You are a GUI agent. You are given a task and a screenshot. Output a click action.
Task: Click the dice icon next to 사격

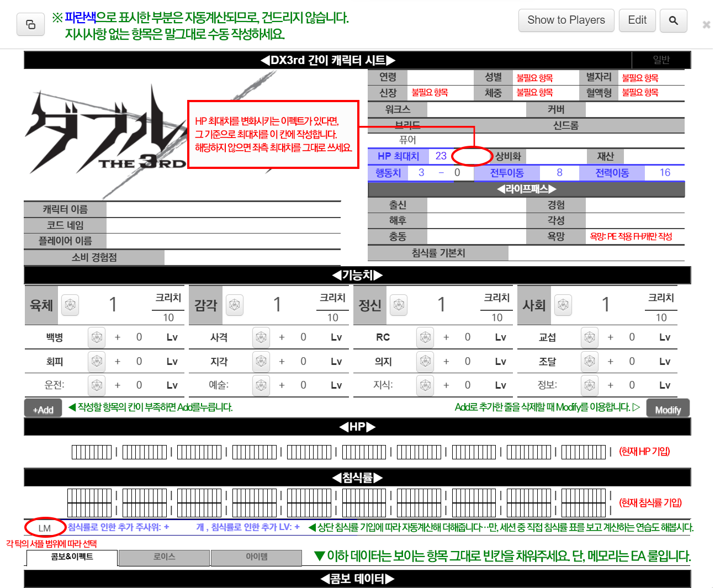tap(261, 337)
